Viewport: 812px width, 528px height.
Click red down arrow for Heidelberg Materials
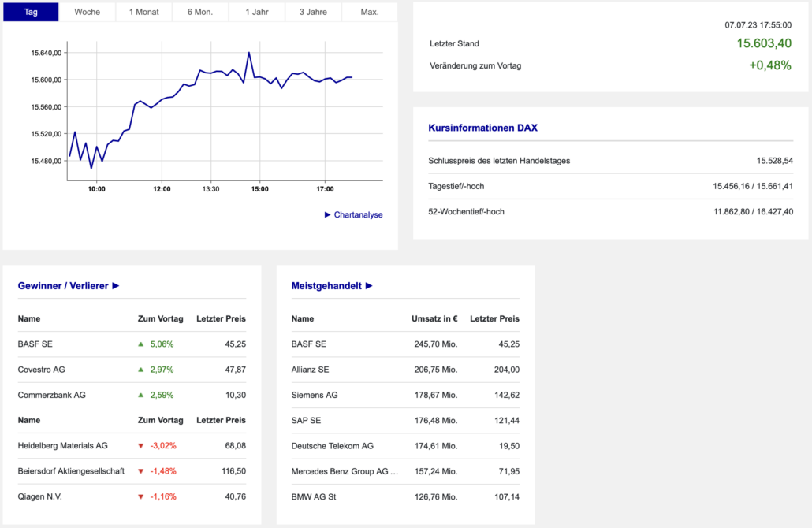click(141, 446)
